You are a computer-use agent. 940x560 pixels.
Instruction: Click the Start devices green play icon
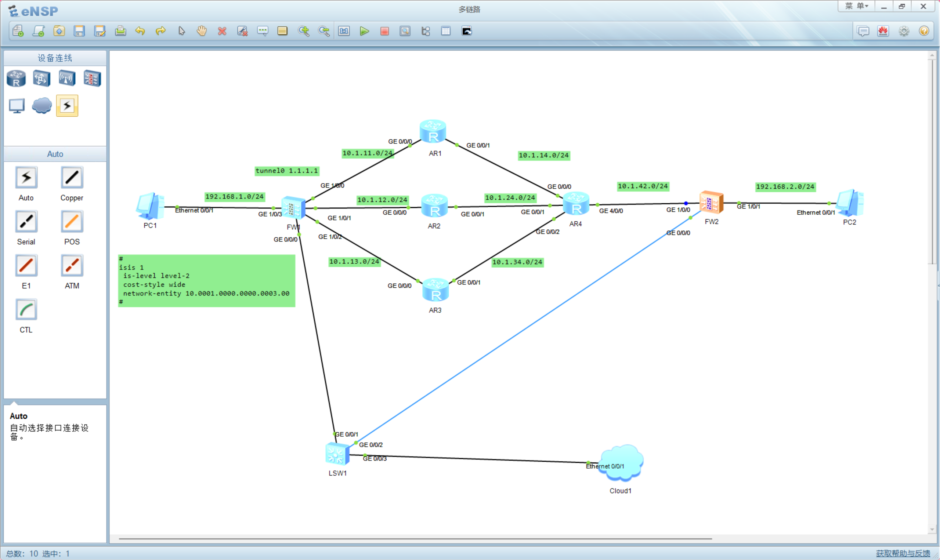[x=364, y=31]
